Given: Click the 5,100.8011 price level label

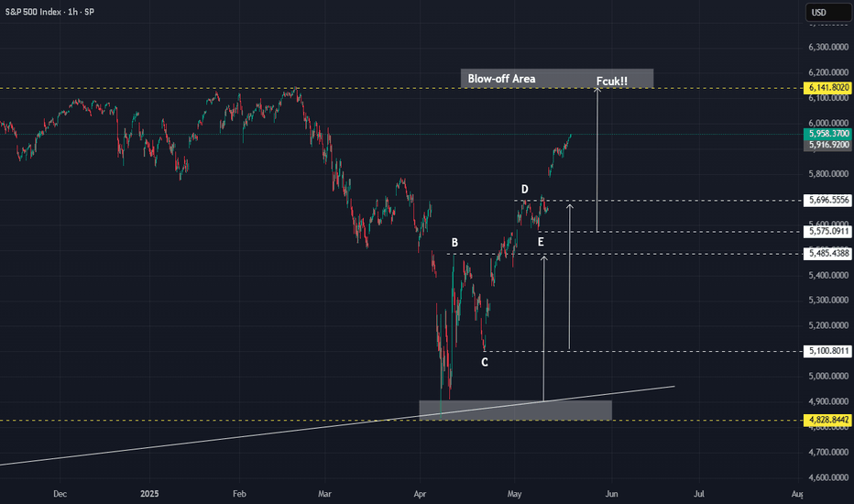Looking at the screenshot, I should pos(828,351).
